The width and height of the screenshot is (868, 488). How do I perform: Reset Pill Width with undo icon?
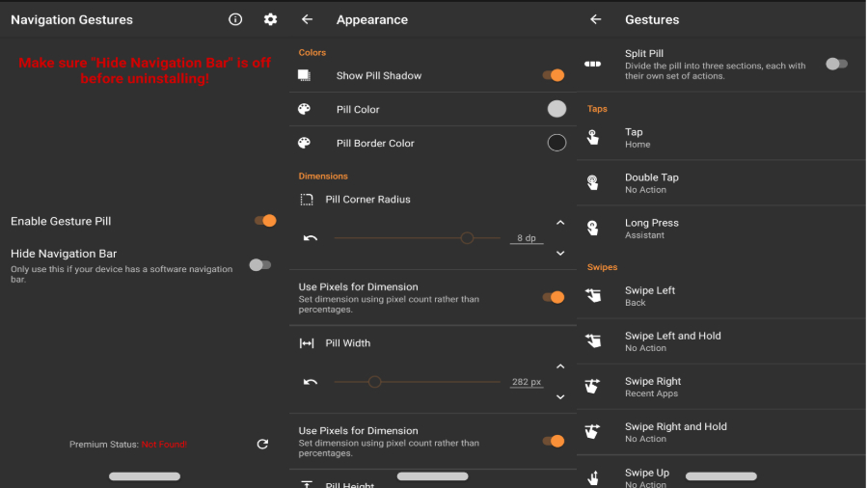[x=311, y=382]
